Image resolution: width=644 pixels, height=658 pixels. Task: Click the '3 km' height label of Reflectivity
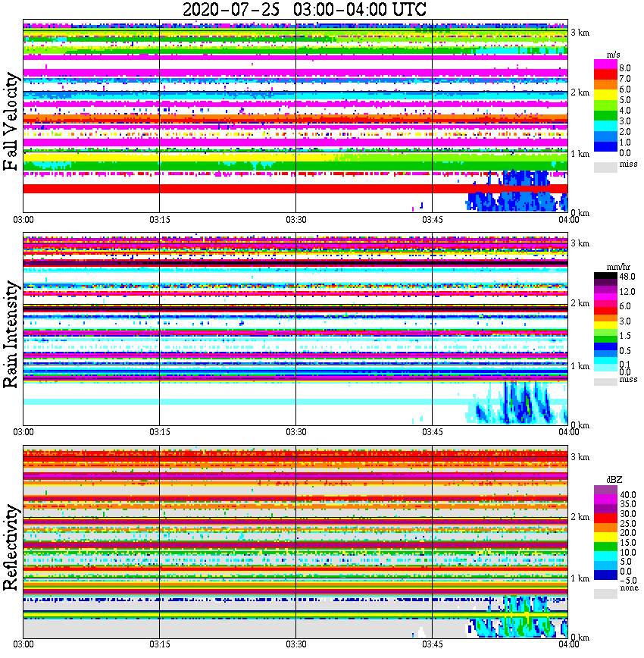(x=580, y=457)
